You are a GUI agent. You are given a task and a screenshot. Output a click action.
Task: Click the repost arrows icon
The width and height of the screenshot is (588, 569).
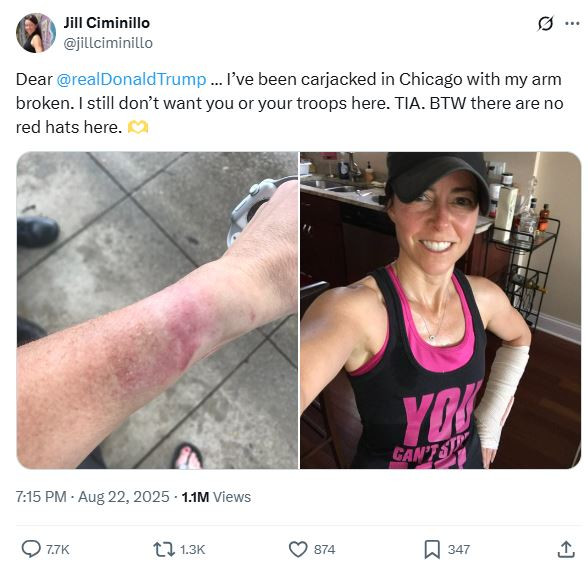[x=164, y=549]
